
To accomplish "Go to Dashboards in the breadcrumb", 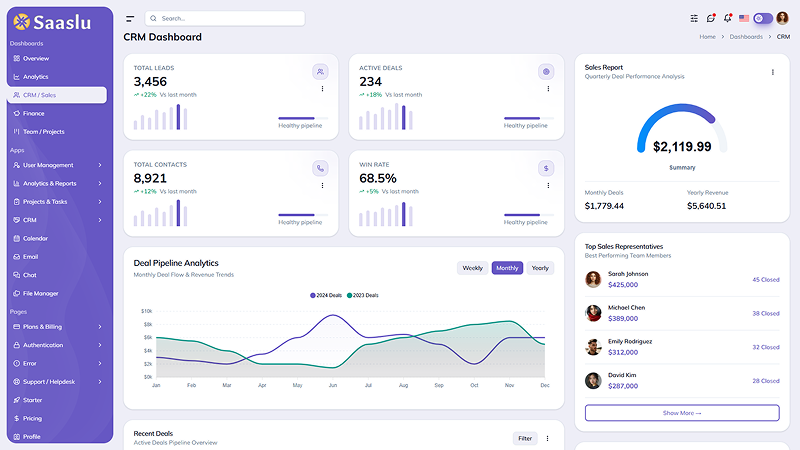I will point(746,37).
